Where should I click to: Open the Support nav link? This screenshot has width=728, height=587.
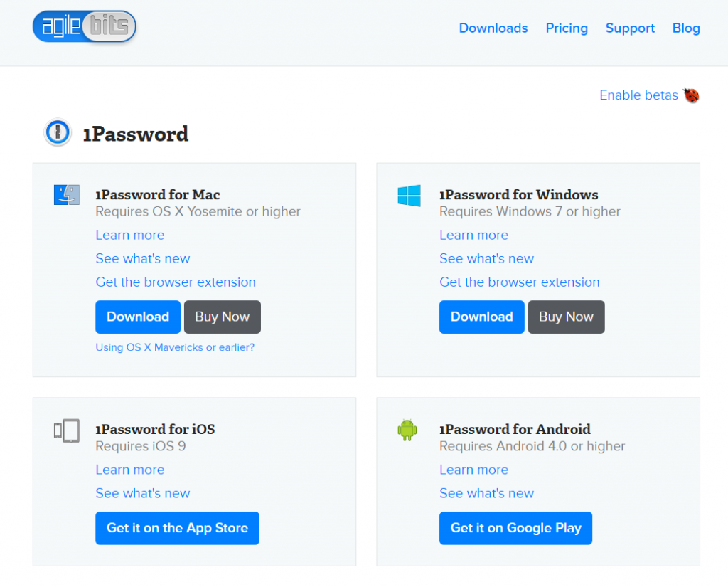(630, 28)
